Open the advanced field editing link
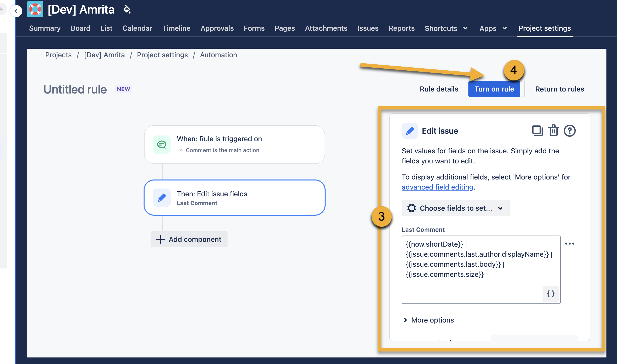The width and height of the screenshot is (617, 364). click(x=437, y=187)
